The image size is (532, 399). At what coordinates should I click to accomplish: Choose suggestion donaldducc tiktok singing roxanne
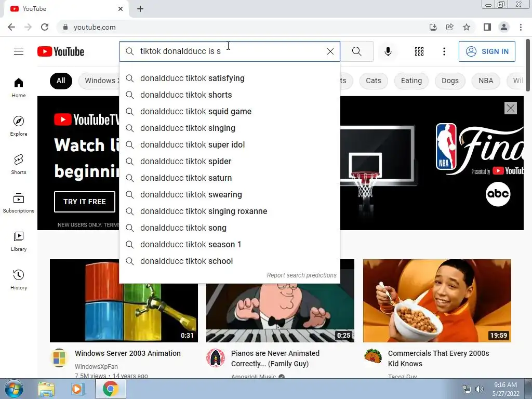pyautogui.click(x=230, y=211)
